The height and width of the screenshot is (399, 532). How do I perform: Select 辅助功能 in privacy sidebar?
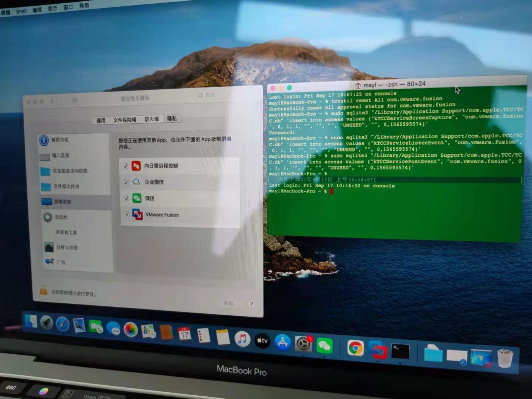pos(73,140)
